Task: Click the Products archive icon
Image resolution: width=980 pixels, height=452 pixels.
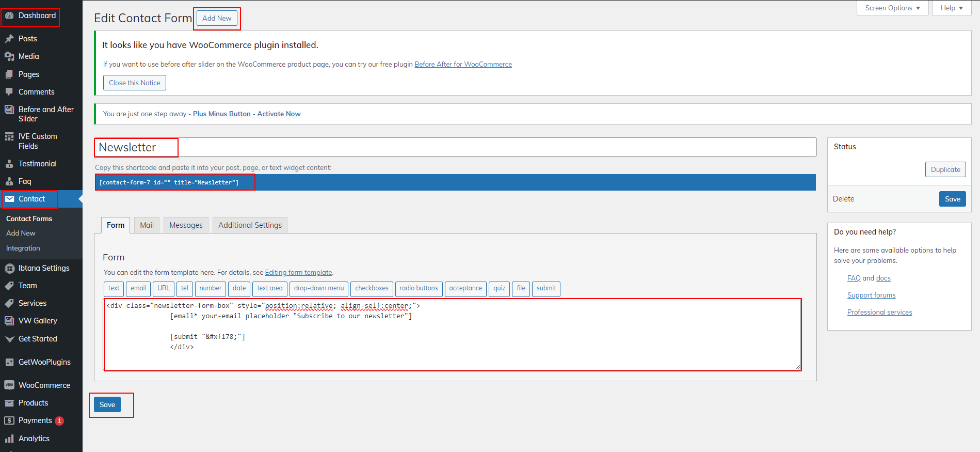Action: tap(9, 403)
